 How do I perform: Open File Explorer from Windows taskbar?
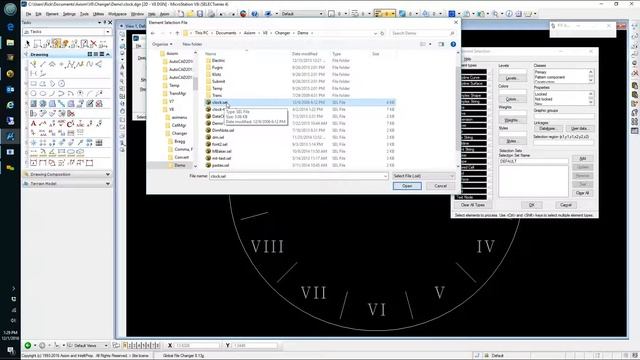click(x=10, y=42)
